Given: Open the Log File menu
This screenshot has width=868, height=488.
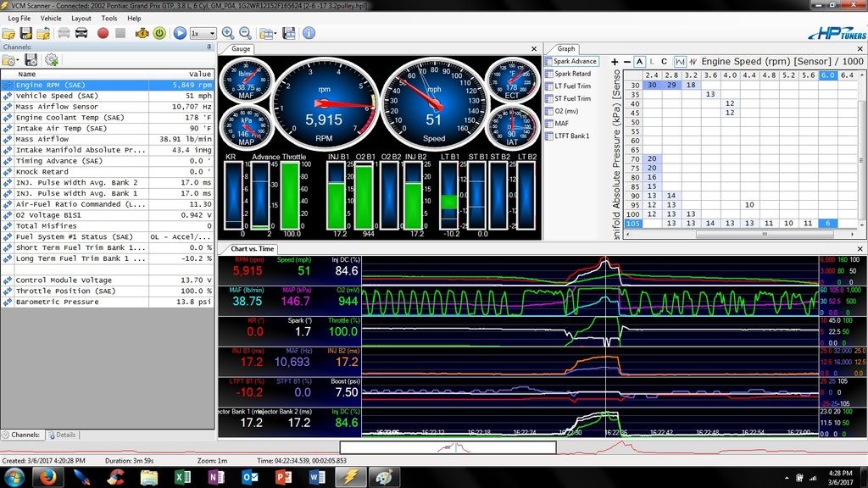Looking at the screenshot, I should [x=19, y=19].
